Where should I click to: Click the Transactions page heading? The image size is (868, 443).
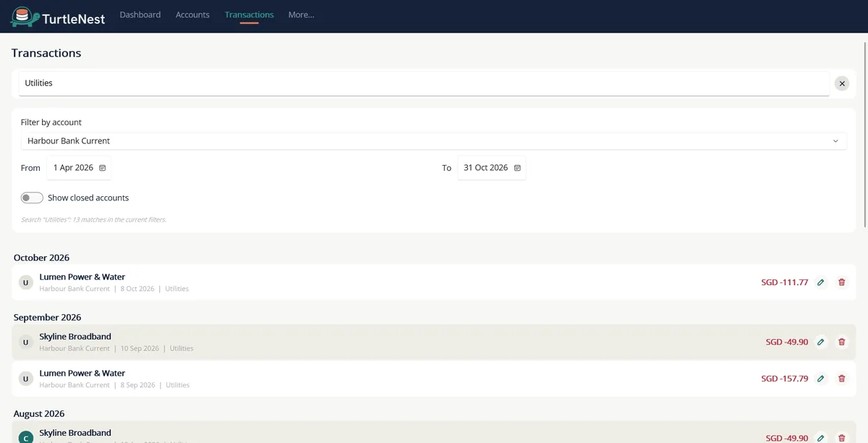tap(46, 53)
